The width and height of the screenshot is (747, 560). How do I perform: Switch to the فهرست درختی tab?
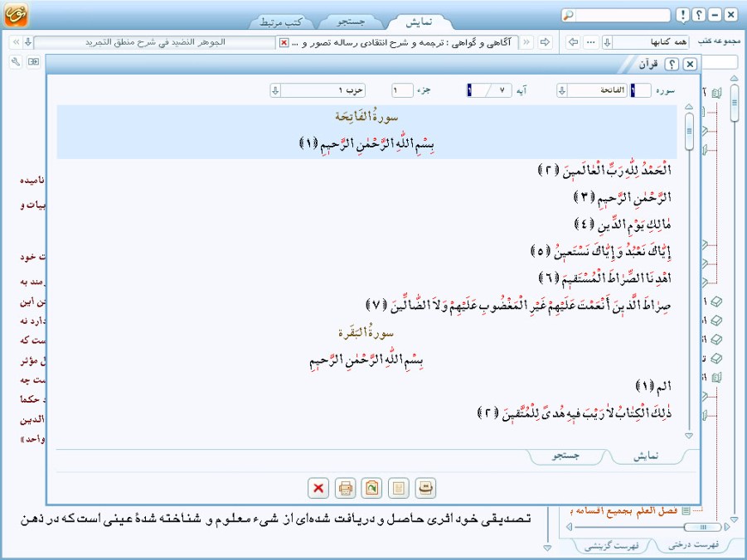(x=693, y=545)
